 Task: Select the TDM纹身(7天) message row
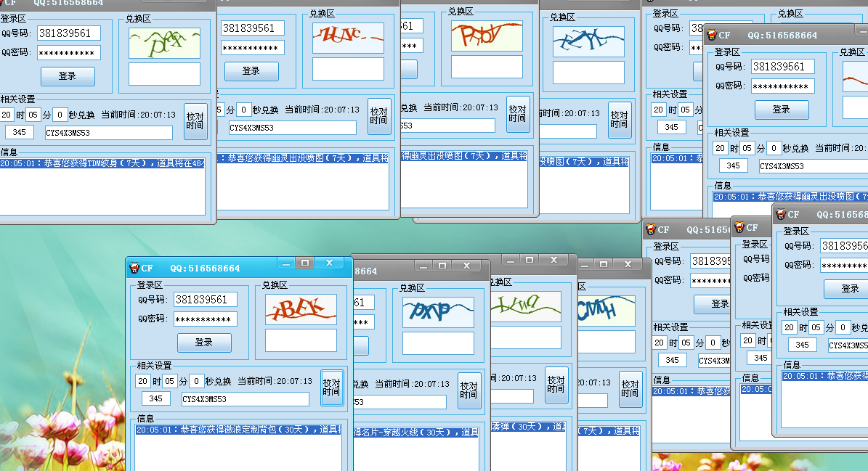pyautogui.click(x=102, y=163)
